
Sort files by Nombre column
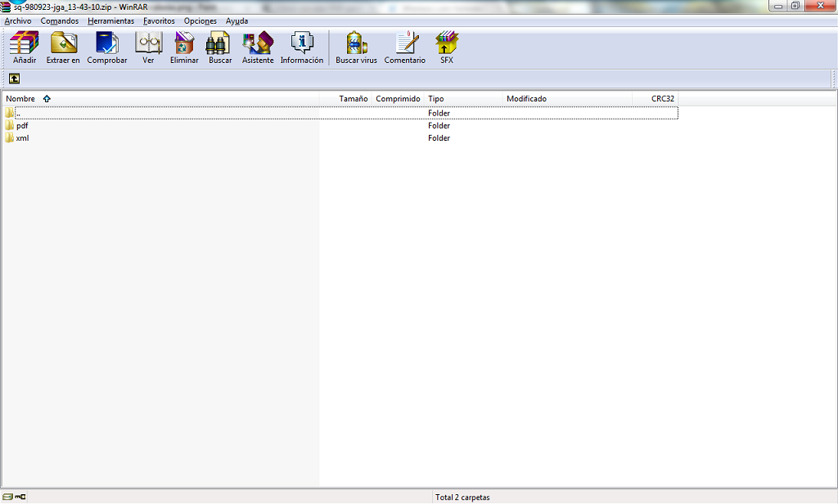[x=20, y=99]
